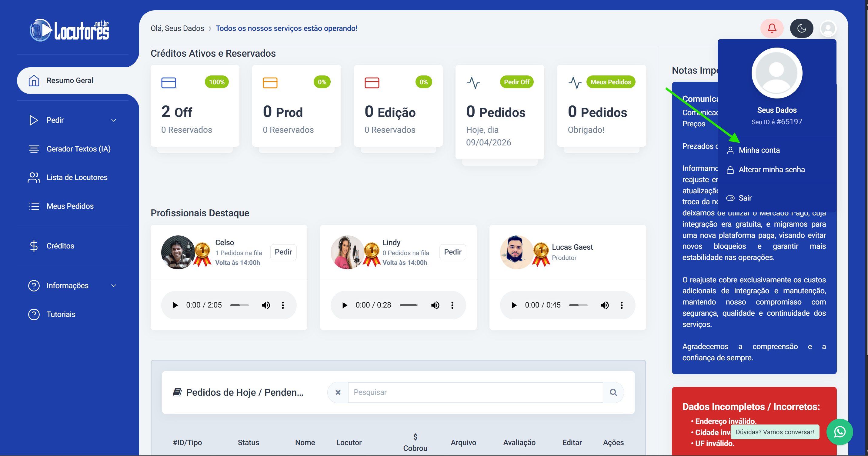
Task: Click the Locutores.net.br logo
Action: click(69, 30)
